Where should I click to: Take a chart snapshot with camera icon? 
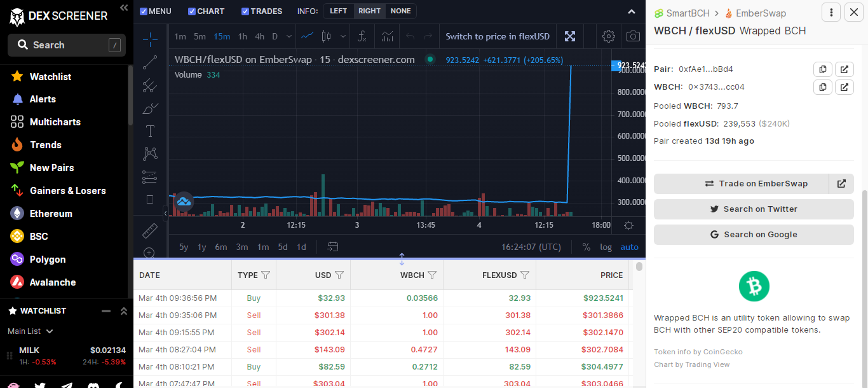pos(633,36)
